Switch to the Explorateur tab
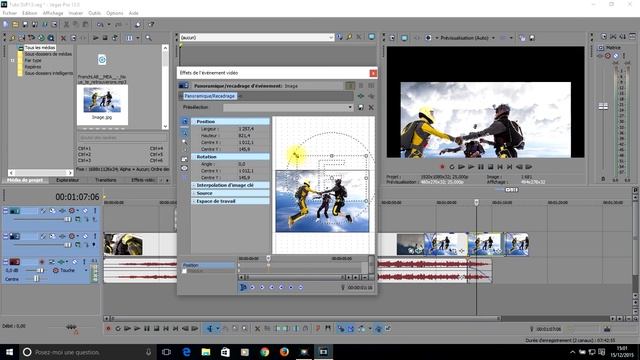640x360 pixels. pyautogui.click(x=68, y=180)
